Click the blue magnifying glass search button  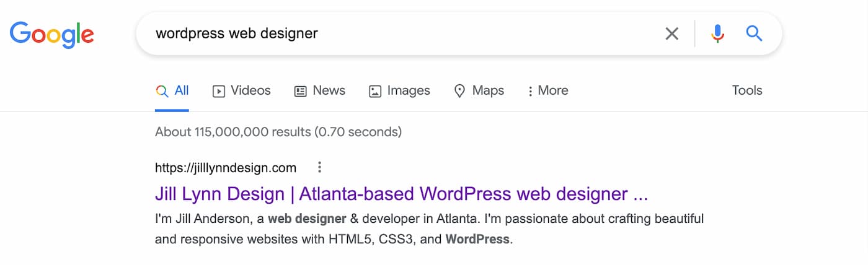coord(754,33)
